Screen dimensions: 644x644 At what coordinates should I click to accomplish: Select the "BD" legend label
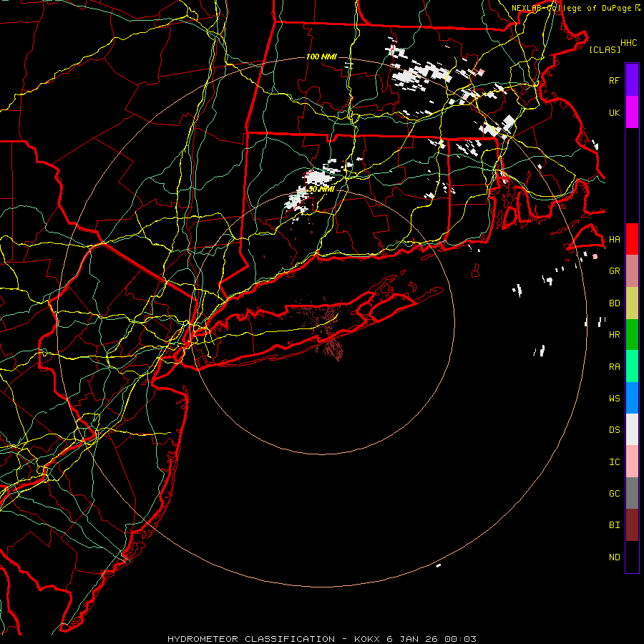[x=614, y=303]
